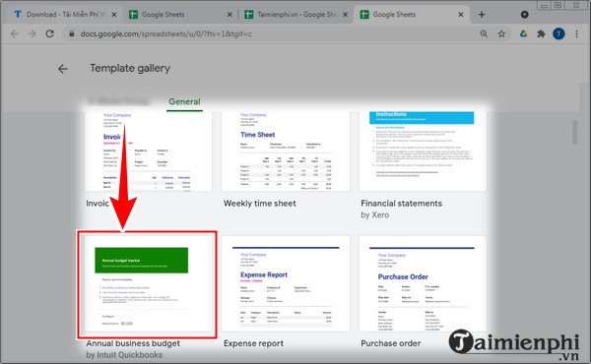Viewport: 591px width, 364px height.
Task: Open the Google Drive extension icon
Action: pyautogui.click(x=524, y=33)
